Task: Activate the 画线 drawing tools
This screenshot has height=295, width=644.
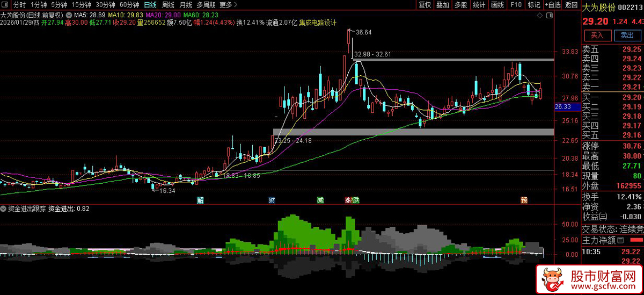Action: (497, 5)
